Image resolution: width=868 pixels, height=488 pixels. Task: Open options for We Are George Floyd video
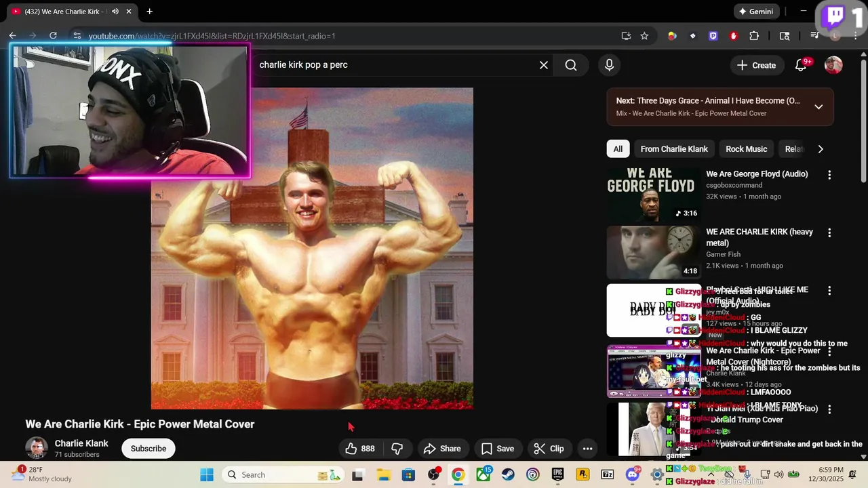click(x=829, y=175)
